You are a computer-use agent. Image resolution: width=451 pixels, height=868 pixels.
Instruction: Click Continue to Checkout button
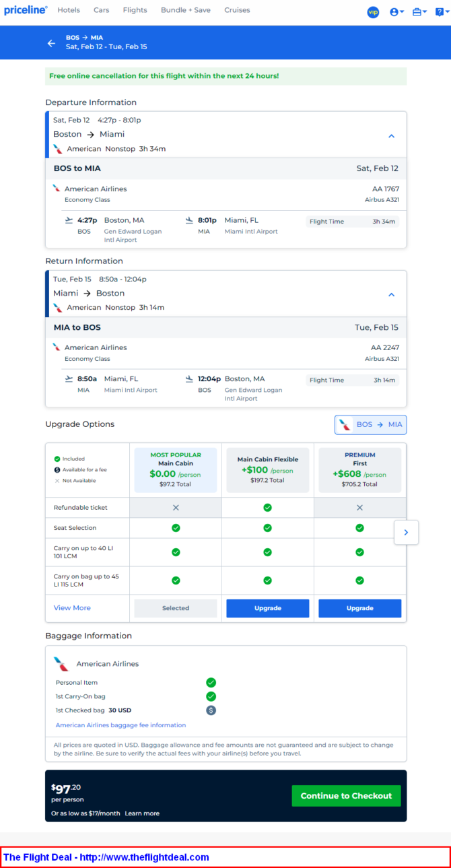[x=346, y=796]
